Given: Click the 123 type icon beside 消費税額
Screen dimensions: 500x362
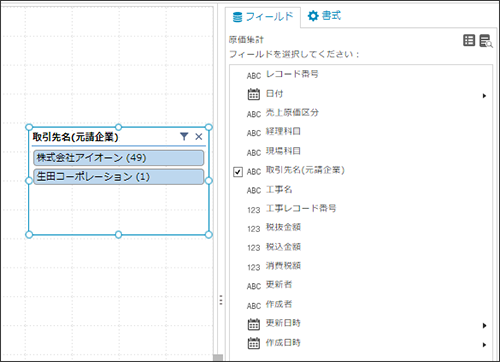Looking at the screenshot, I should tap(254, 268).
